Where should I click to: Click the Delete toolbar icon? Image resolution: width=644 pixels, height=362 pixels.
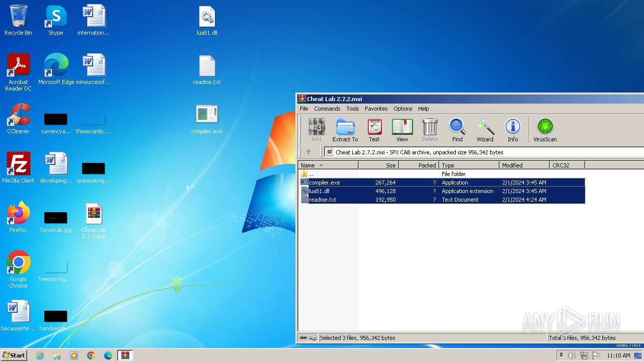tap(430, 130)
